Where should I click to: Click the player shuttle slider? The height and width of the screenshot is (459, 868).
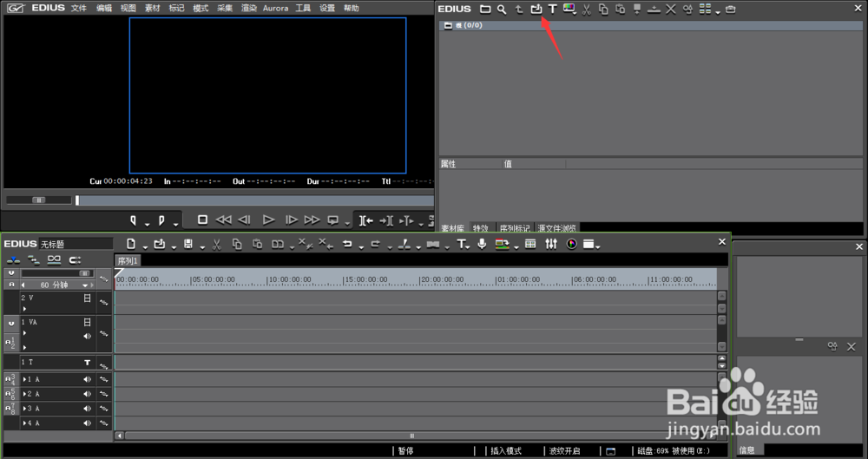click(39, 200)
